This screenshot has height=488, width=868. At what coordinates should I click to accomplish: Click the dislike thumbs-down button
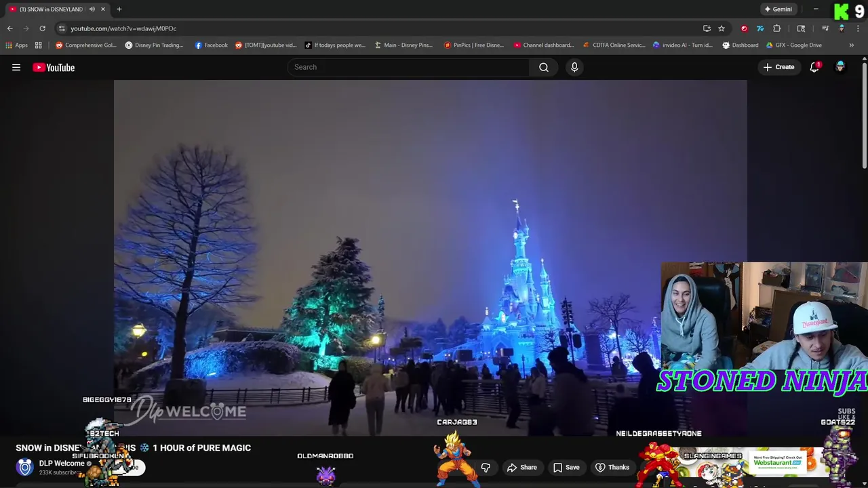tap(486, 468)
